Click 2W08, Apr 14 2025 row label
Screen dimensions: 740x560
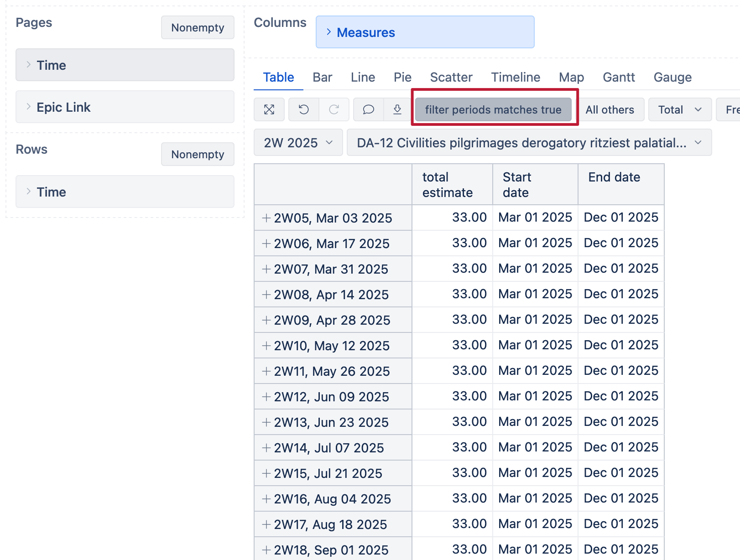(331, 295)
